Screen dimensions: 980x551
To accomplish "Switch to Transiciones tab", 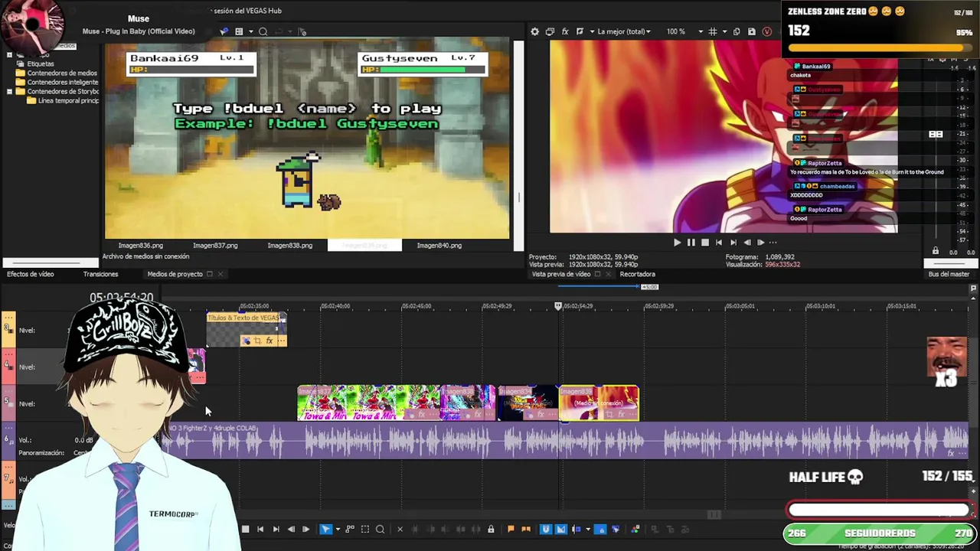I will (100, 274).
